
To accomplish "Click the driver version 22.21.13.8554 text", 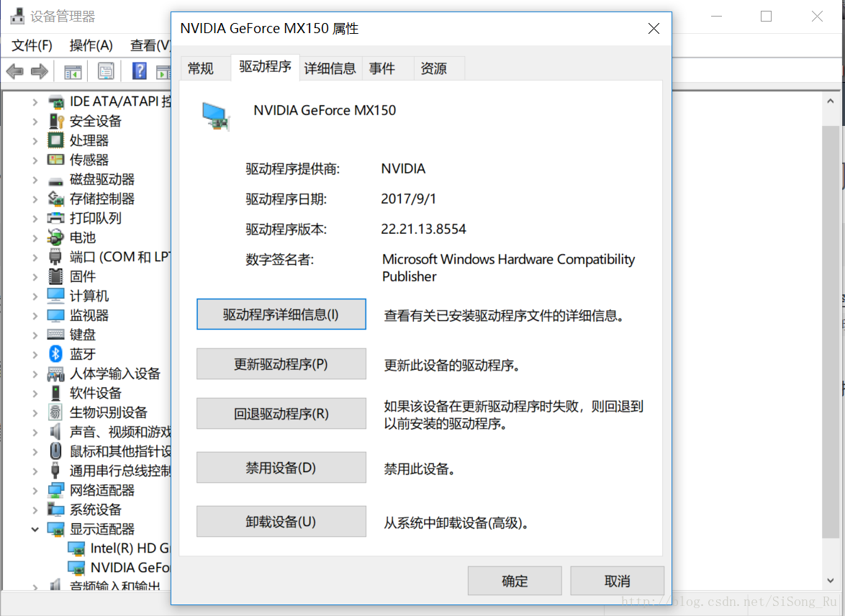I will point(423,229).
